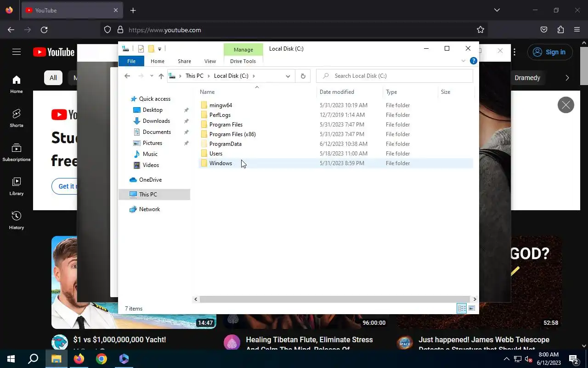Select the All filter chip on YouTube
This screenshot has width=588, height=368.
53,78
